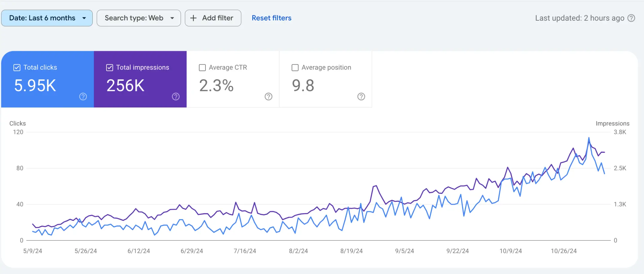Open the Date: Last 6 months filter
Screen dimensions: 644x274
(47, 18)
